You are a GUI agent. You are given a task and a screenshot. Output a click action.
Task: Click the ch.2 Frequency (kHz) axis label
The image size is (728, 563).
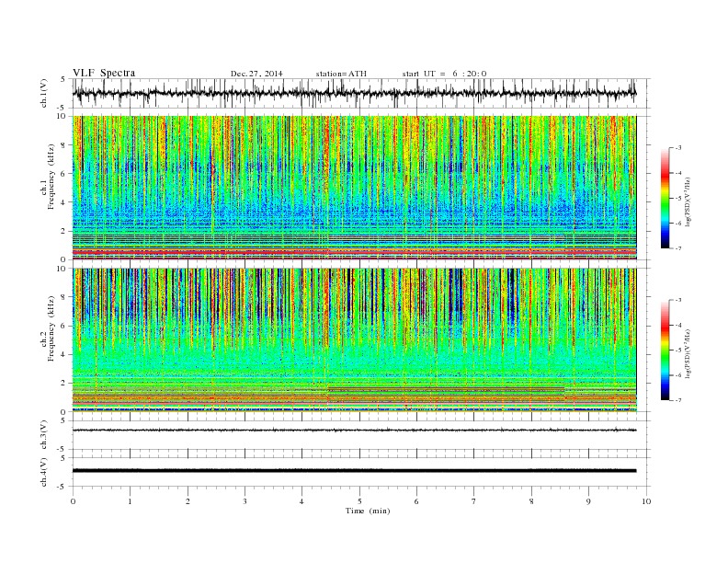pos(48,329)
